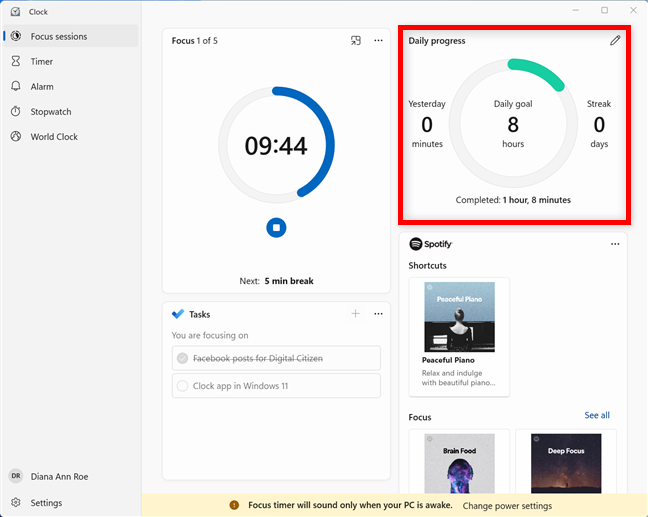The image size is (648, 517).
Task: Open the Brain Food playlist
Action: click(x=458, y=463)
